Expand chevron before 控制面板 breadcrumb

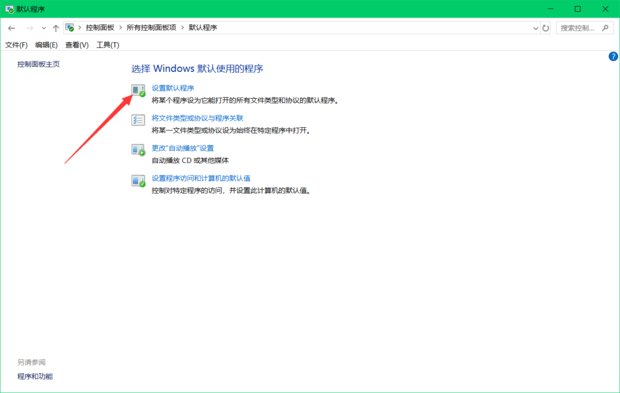pyautogui.click(x=80, y=28)
